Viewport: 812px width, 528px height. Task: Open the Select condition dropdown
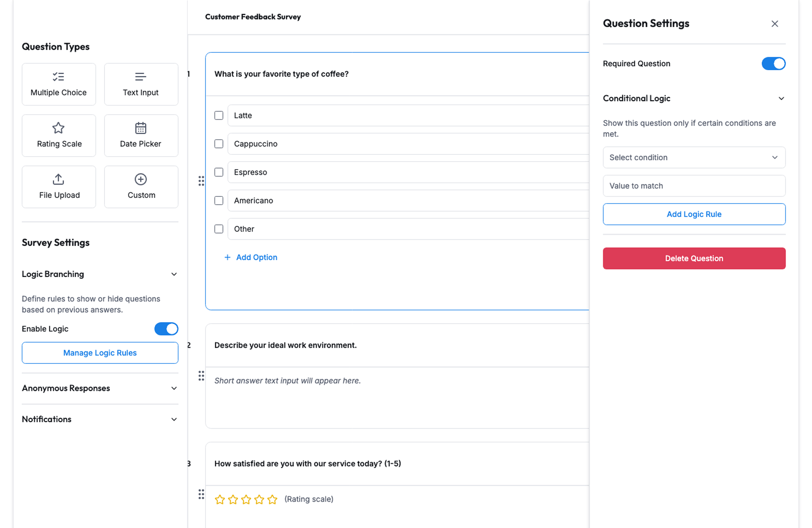coord(694,157)
